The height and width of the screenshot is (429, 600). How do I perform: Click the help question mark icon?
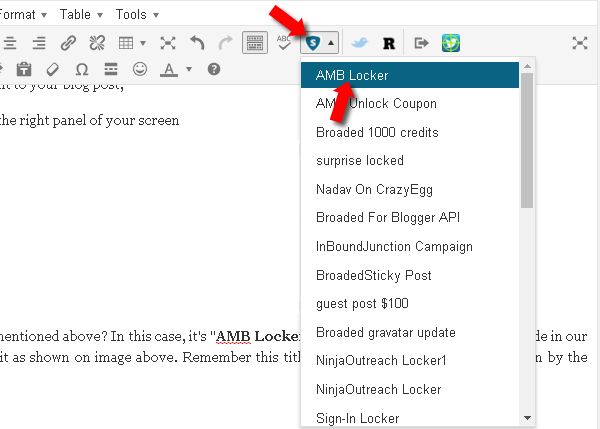213,69
